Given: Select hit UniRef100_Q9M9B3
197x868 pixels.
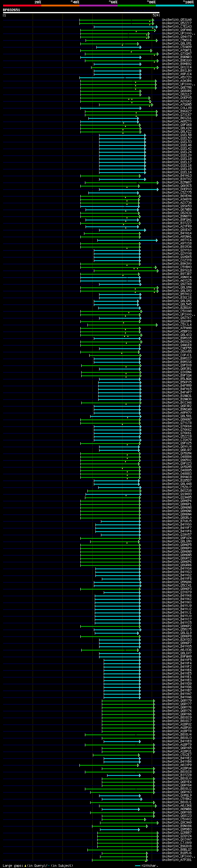Looking at the screenshot, I should tap(177, 829).
